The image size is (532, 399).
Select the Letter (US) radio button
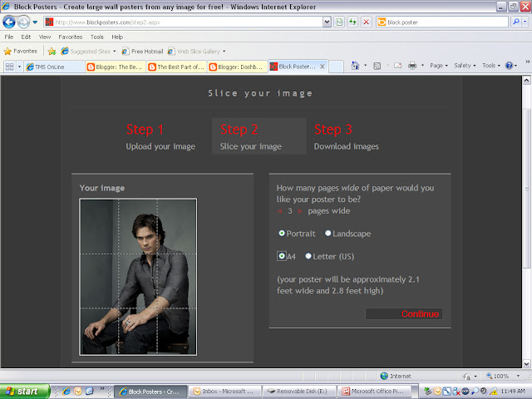click(308, 256)
